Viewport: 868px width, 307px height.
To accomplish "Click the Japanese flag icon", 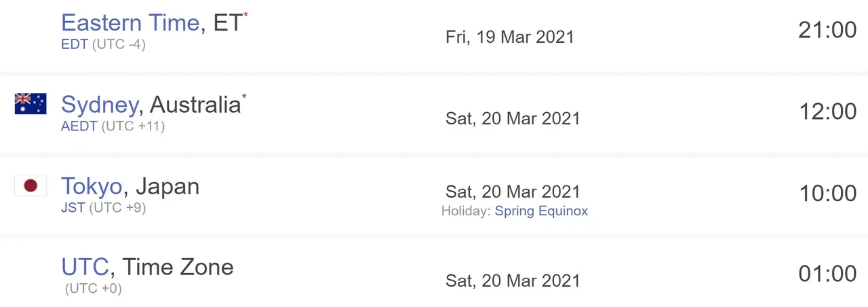I will (x=31, y=185).
